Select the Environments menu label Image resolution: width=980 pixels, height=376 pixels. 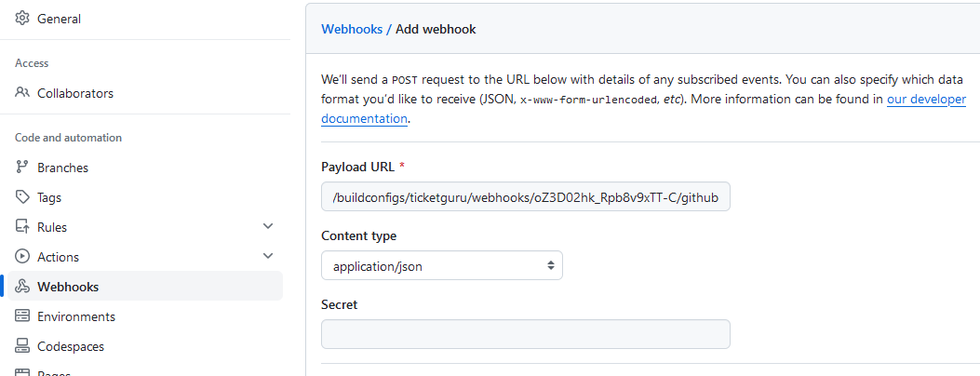pyautogui.click(x=76, y=316)
